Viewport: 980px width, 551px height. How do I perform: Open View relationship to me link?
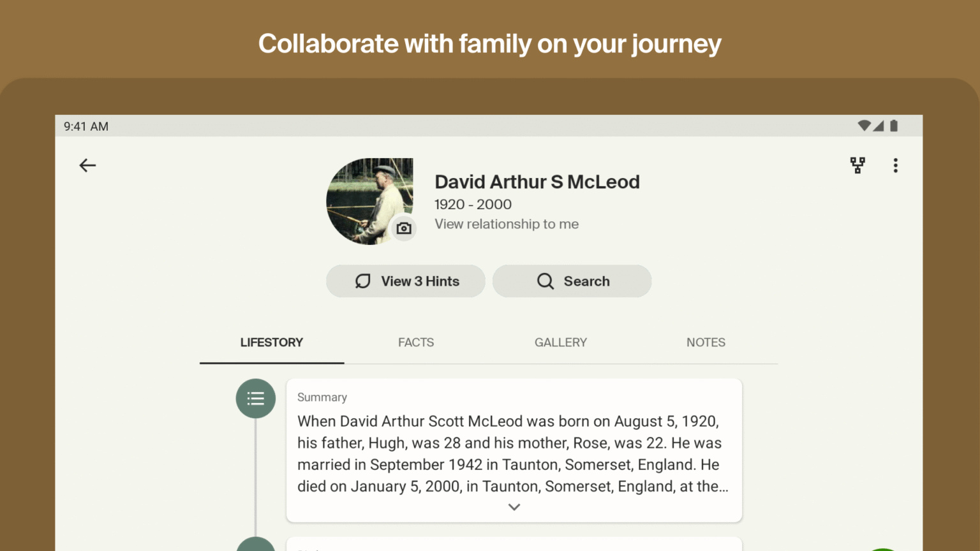[506, 224]
